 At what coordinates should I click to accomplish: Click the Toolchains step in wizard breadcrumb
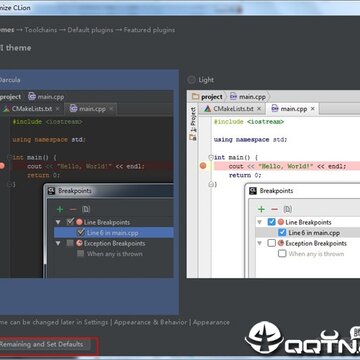tap(41, 30)
